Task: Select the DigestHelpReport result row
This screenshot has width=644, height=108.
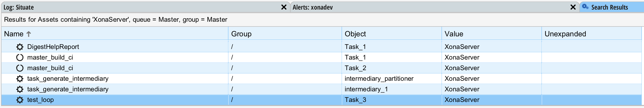Action: pyautogui.click(x=53, y=47)
